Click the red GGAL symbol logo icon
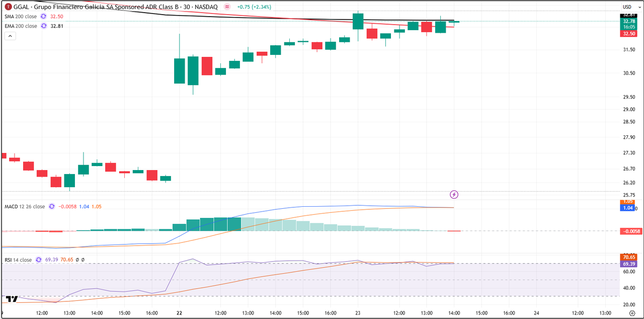This screenshot has height=319, width=644. pyautogui.click(x=8, y=7)
